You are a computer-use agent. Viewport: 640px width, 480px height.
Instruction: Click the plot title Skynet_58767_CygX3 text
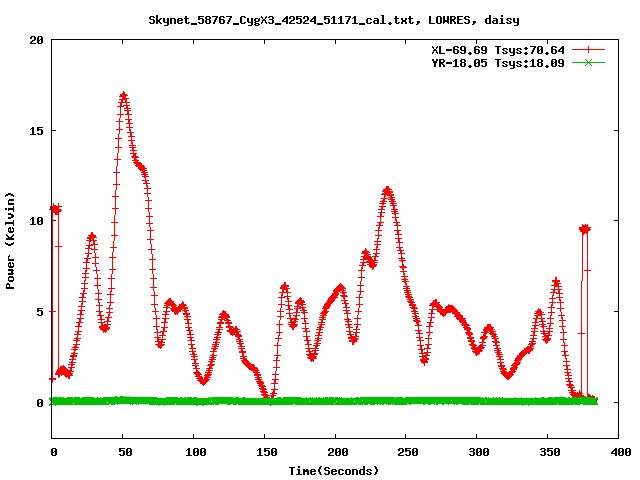point(333,20)
